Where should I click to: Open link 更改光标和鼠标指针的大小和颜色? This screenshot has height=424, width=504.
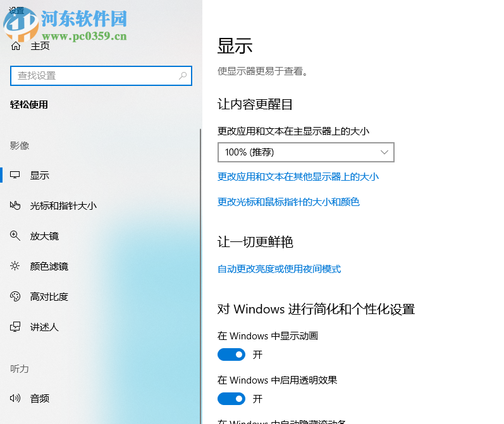288,202
